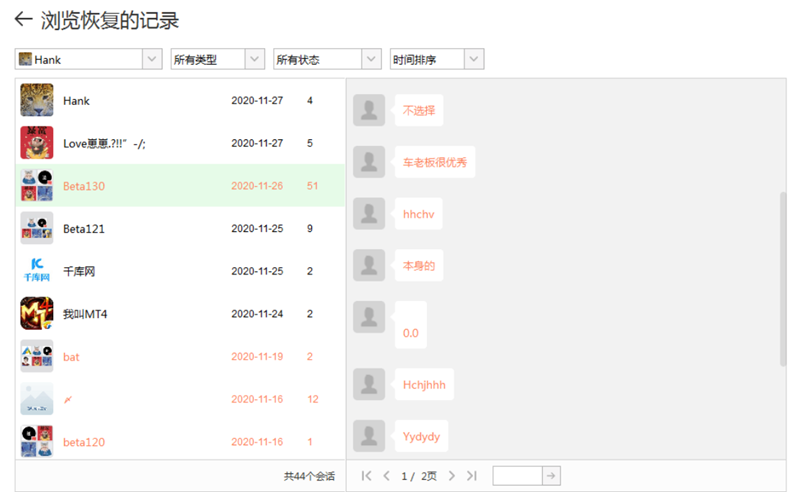Image resolution: width=800 pixels, height=492 pixels.
Task: Click the hhchv message bubble
Action: coord(418,214)
